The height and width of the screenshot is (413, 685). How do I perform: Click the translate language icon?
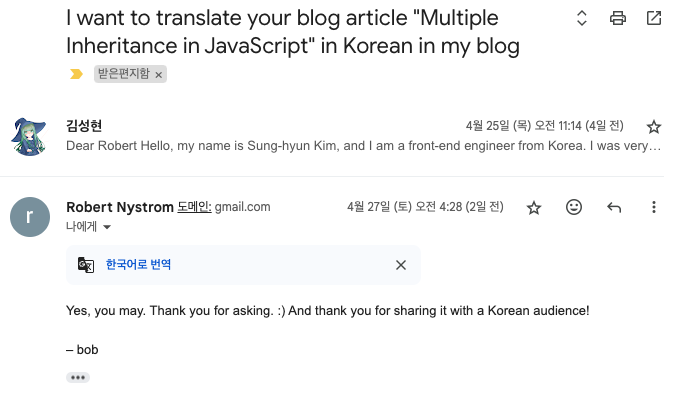pyautogui.click(x=86, y=265)
